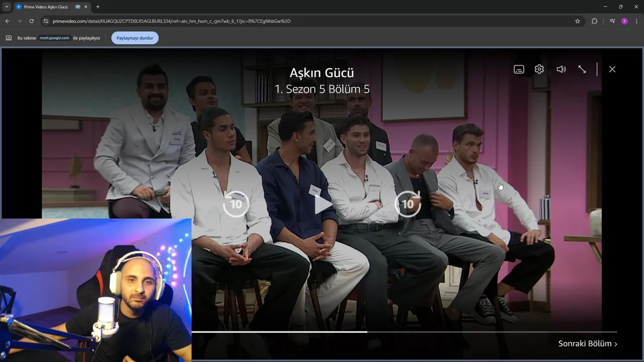Reload the current page
644x362 pixels.
click(x=31, y=21)
